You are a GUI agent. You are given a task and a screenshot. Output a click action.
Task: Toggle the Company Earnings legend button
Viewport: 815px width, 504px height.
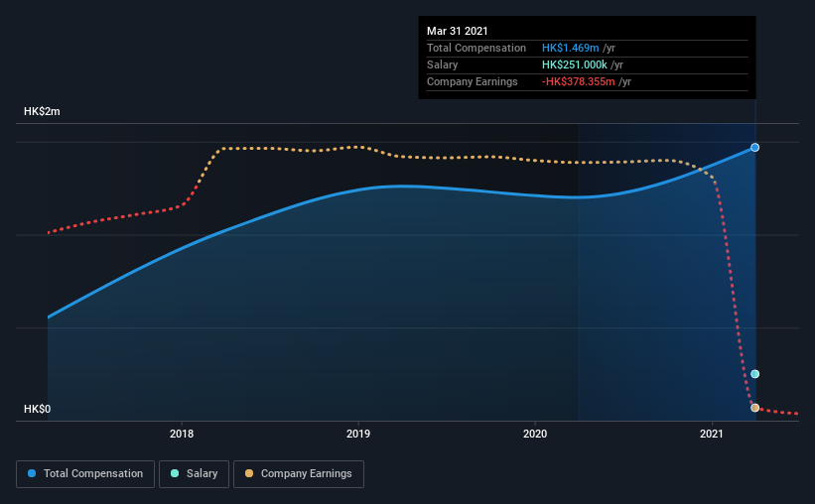coord(299,474)
